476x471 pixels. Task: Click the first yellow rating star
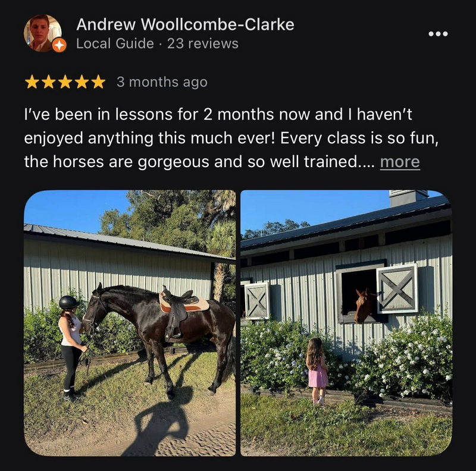(32, 82)
